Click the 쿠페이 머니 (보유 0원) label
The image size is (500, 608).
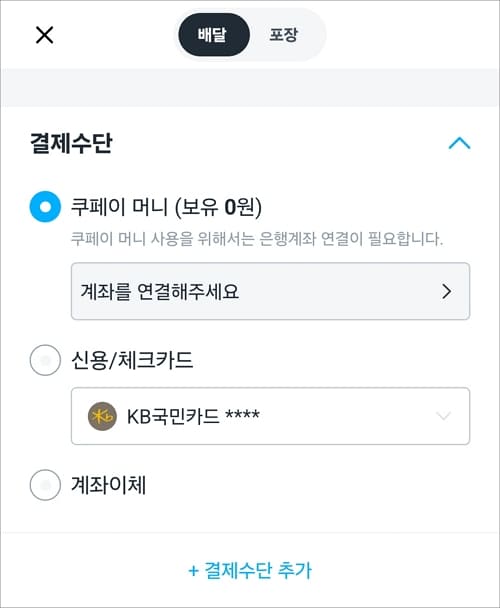tap(166, 207)
